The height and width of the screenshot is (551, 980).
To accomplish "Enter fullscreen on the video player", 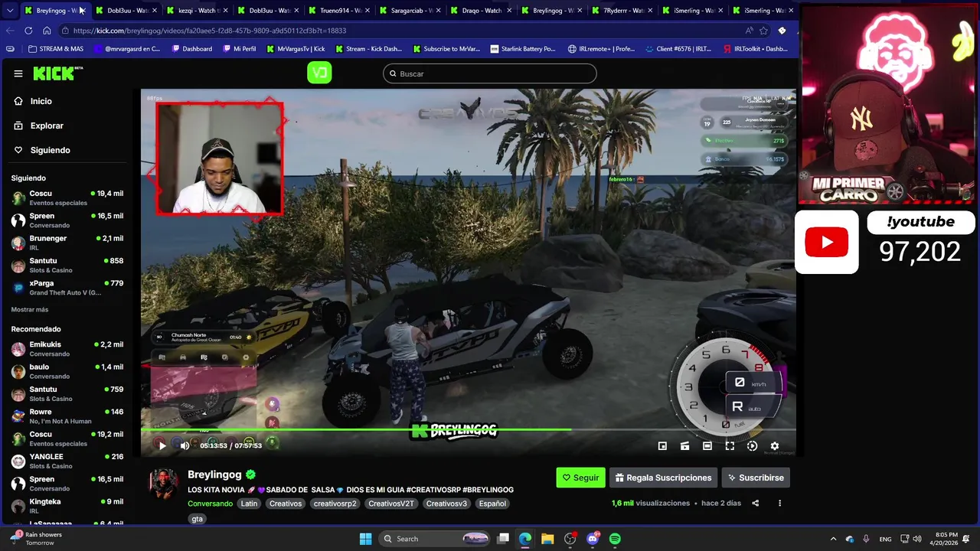I will click(x=730, y=446).
